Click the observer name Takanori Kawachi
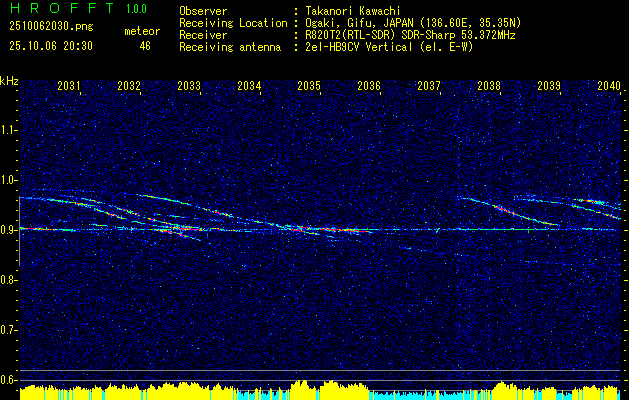Image resolution: width=629 pixels, height=400 pixels. point(351,11)
